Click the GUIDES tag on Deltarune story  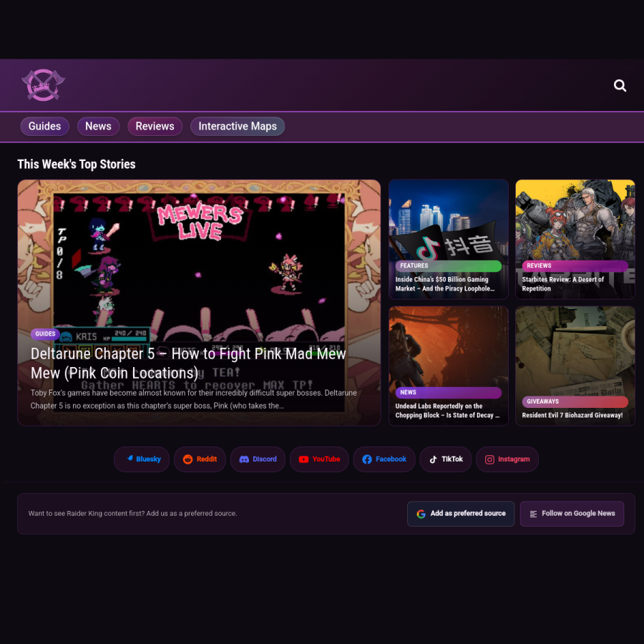(x=45, y=333)
